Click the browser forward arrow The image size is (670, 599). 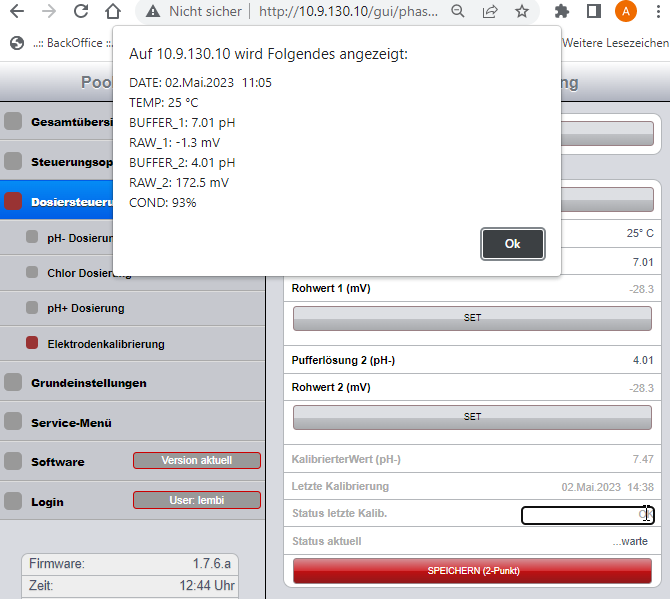[x=49, y=12]
